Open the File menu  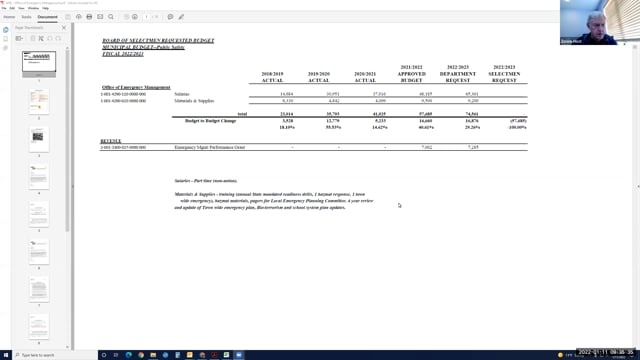(4, 8)
